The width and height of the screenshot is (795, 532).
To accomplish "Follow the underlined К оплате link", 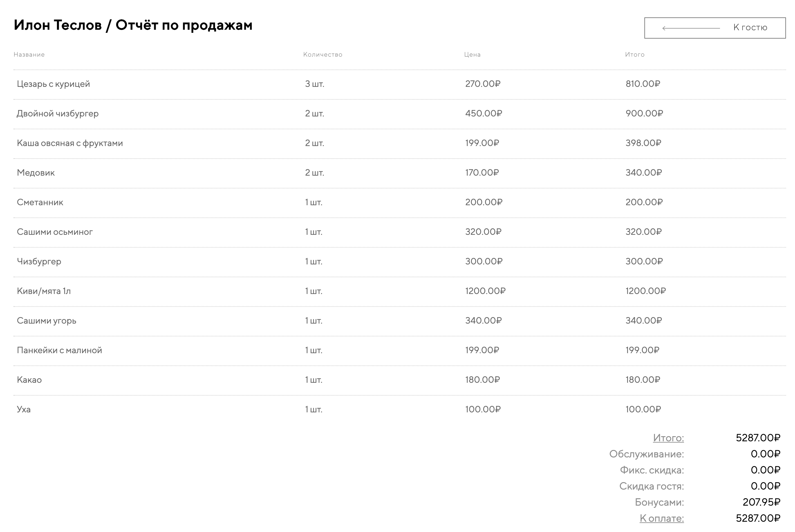I will pos(661,518).
